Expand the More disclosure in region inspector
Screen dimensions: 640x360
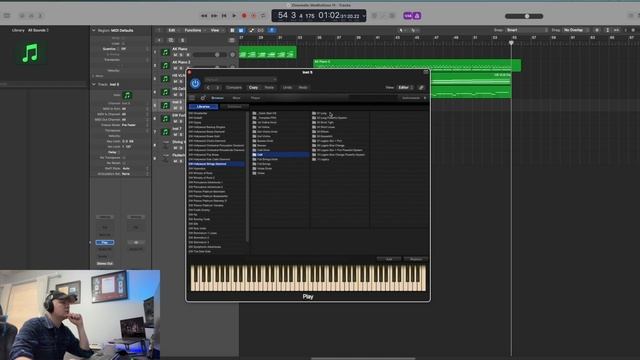pos(94,76)
